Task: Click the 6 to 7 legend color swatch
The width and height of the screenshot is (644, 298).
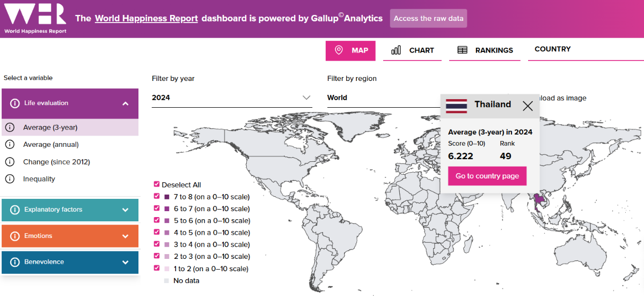Action: coord(167,209)
